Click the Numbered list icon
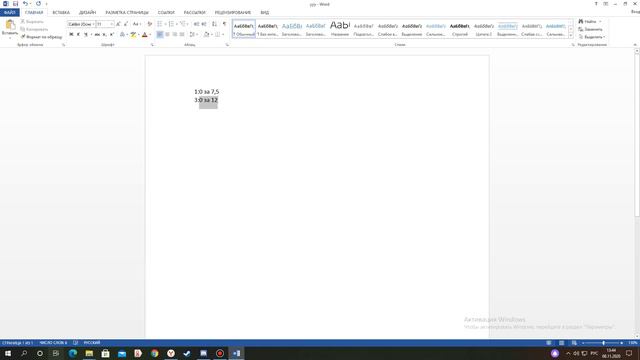Image resolution: width=640 pixels, height=360 pixels. tap(171, 24)
